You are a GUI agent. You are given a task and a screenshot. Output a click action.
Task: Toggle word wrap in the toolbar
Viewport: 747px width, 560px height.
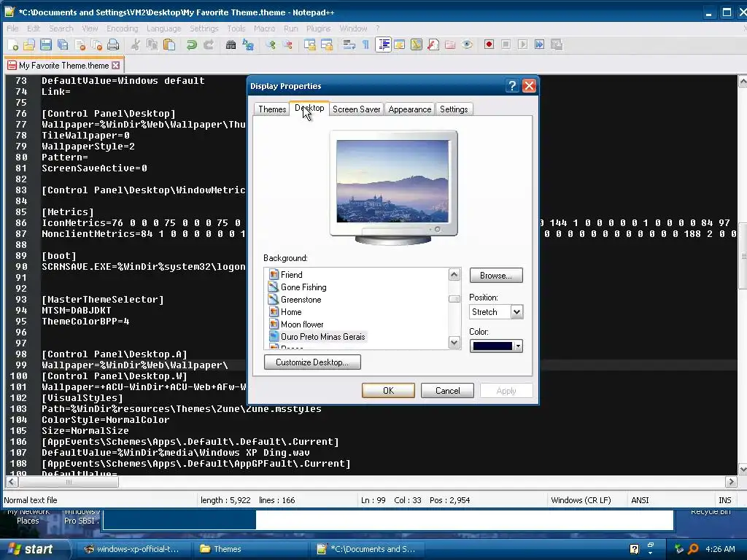tap(349, 44)
